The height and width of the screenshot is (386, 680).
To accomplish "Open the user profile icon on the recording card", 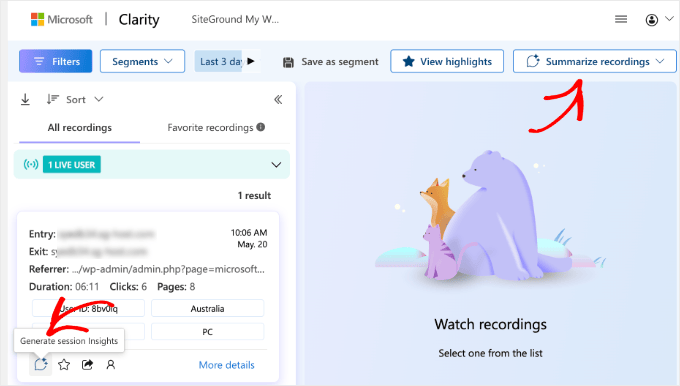I will pyautogui.click(x=111, y=365).
